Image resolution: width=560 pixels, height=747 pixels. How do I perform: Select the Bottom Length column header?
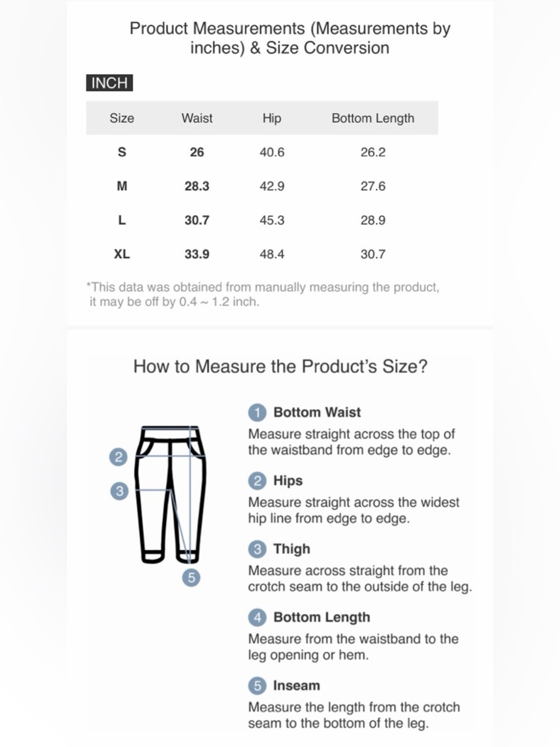click(373, 118)
